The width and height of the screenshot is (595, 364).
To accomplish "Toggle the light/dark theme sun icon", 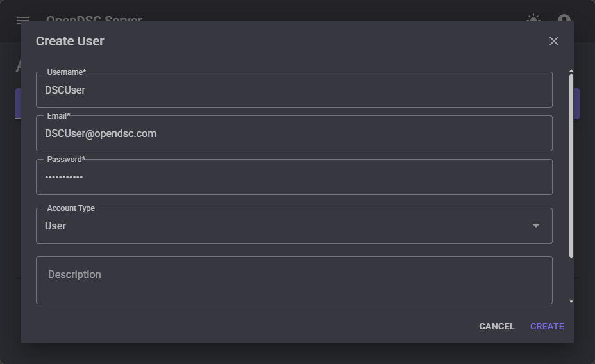I will [x=533, y=17].
